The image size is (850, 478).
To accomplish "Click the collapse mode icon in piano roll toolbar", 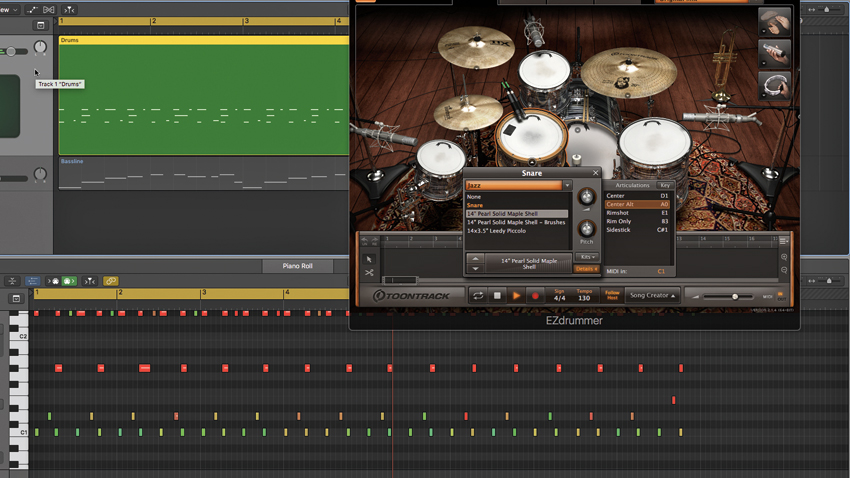I will pyautogui.click(x=12, y=281).
